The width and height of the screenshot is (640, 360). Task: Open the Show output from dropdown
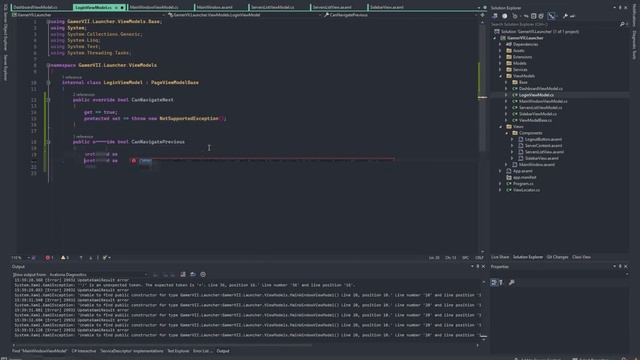point(98,275)
